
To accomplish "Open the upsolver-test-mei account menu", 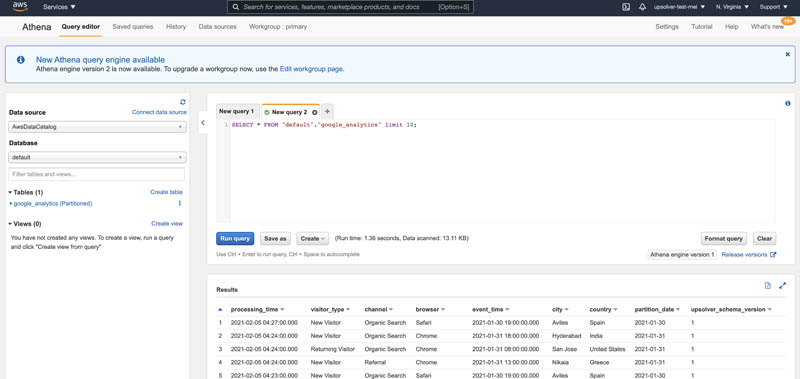I will coord(679,7).
